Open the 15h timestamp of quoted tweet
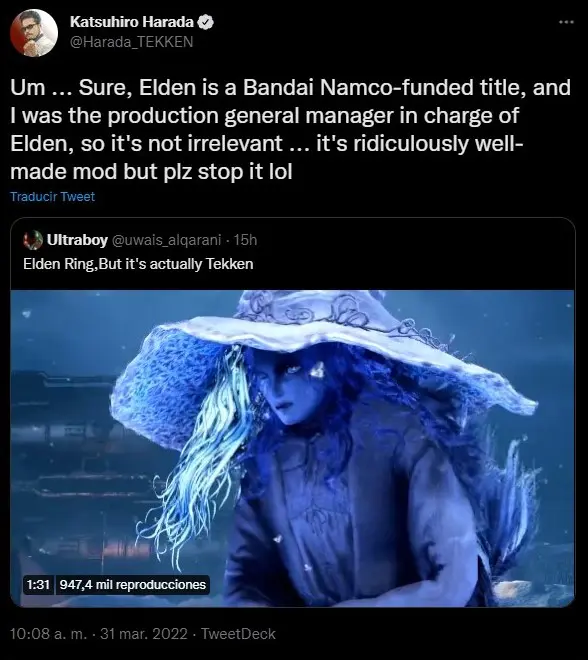This screenshot has width=588, height=660. (245, 240)
